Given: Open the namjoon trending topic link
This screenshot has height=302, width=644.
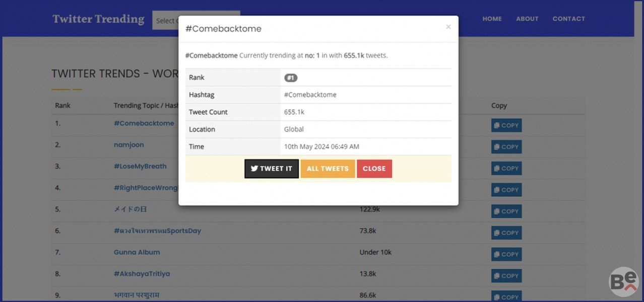Looking at the screenshot, I should tap(128, 145).
